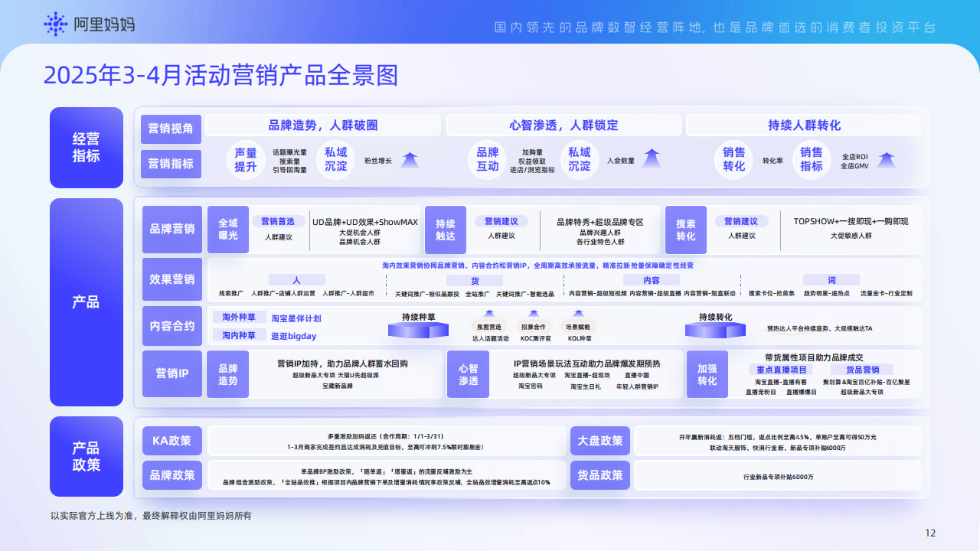Click the slide title 2025年3-4月活动营销产品全景图
This screenshot has width=980, height=551.
point(221,76)
